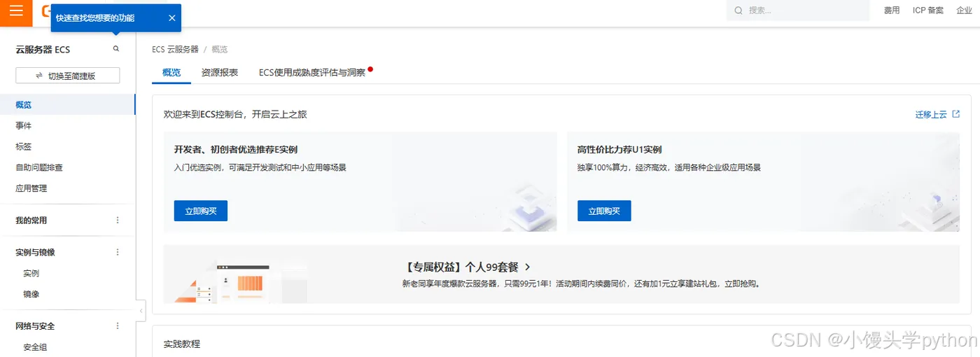The height and width of the screenshot is (357, 980).
Task: Click 立即购买 on the U1实例 card
Action: point(604,211)
